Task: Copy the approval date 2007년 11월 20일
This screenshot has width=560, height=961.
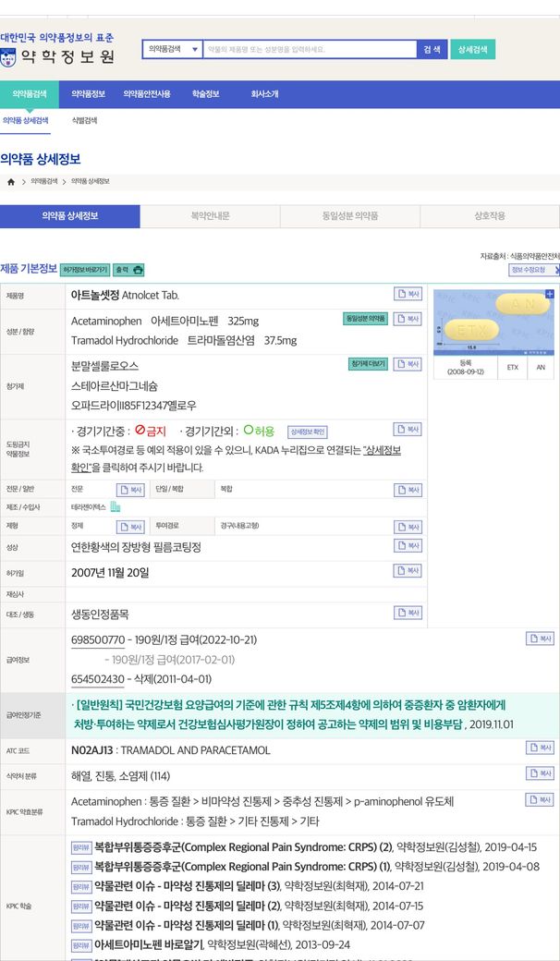Action: 408,571
